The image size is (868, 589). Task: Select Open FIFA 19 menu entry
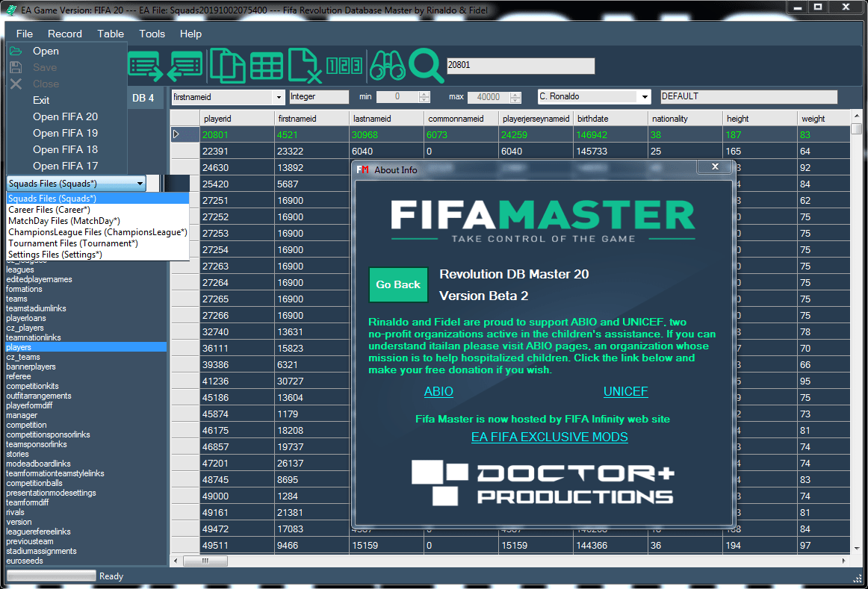click(65, 134)
